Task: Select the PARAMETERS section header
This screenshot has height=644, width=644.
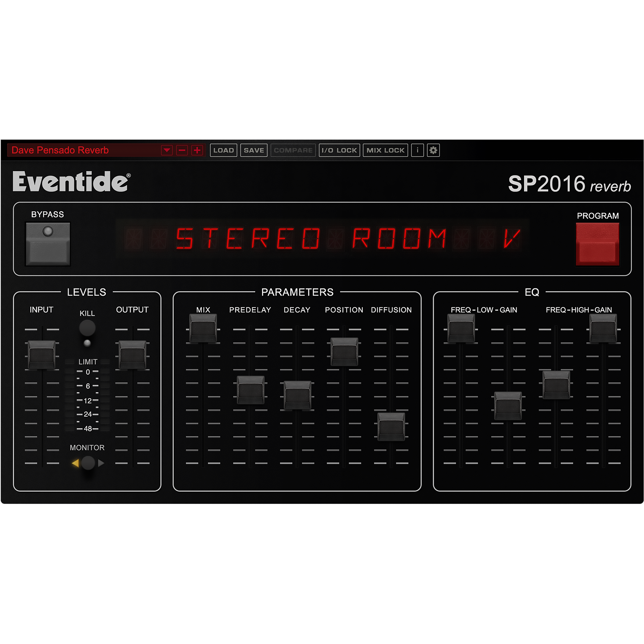Action: [297, 292]
